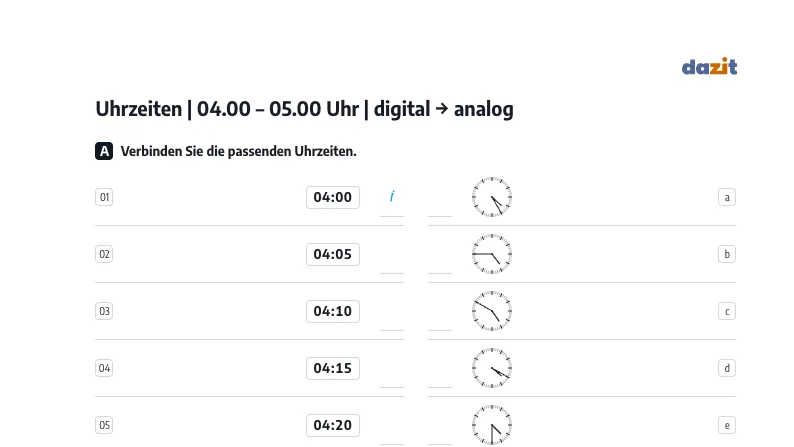Click the 01 row number label
The image size is (794, 447).
(x=104, y=197)
